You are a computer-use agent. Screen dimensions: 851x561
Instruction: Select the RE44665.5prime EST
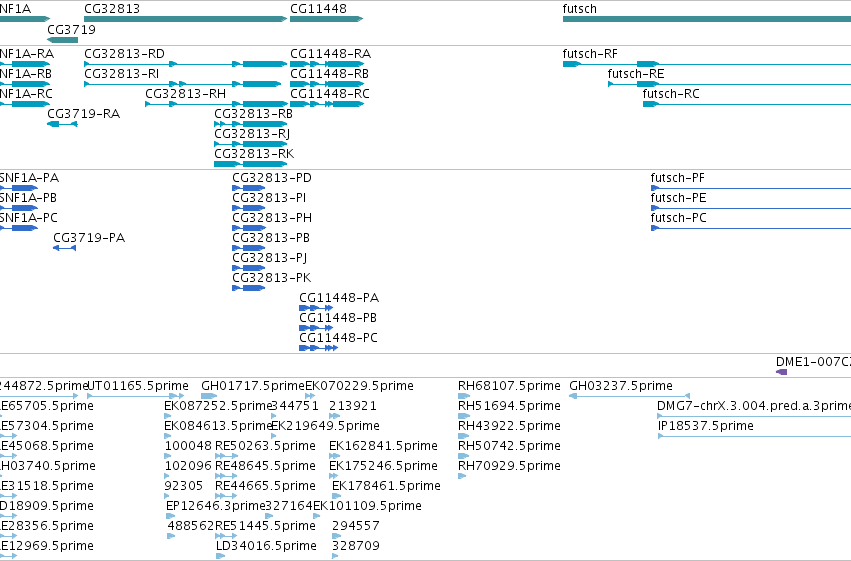226,496
